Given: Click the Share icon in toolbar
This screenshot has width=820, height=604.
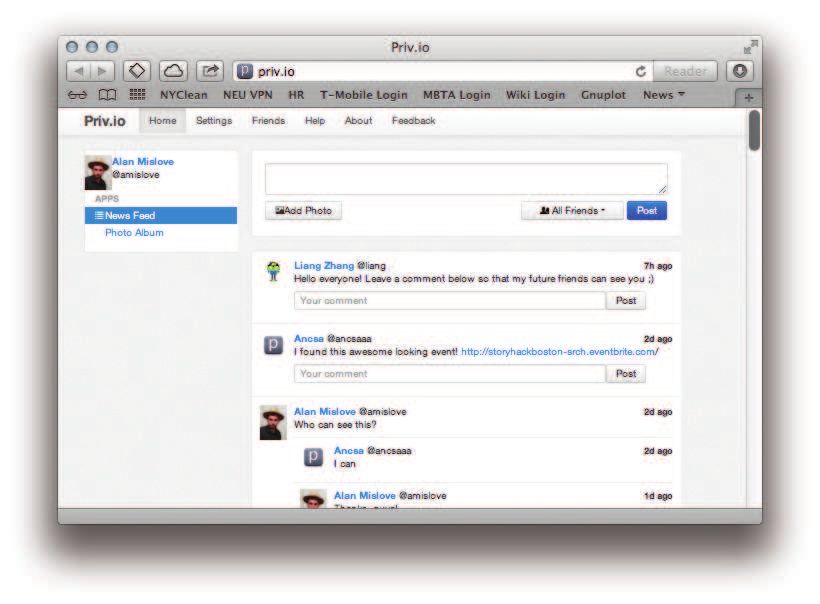Looking at the screenshot, I should [211, 71].
